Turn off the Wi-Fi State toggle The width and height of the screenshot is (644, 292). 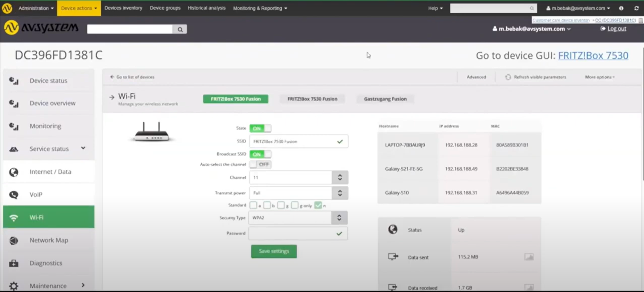(x=260, y=128)
